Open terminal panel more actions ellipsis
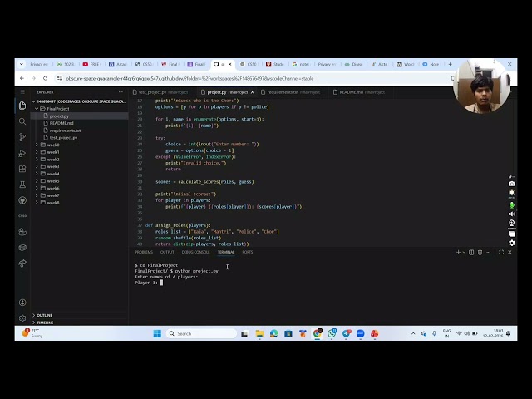 (x=489, y=252)
